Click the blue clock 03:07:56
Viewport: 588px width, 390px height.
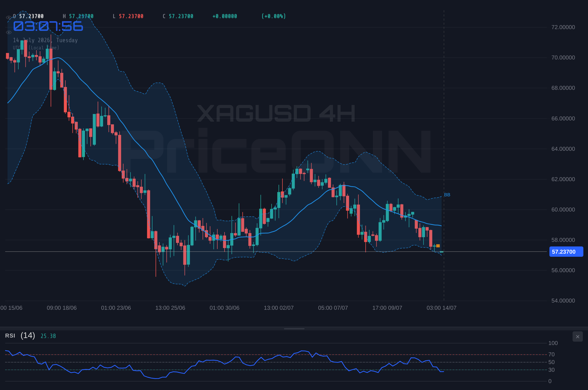point(48,26)
